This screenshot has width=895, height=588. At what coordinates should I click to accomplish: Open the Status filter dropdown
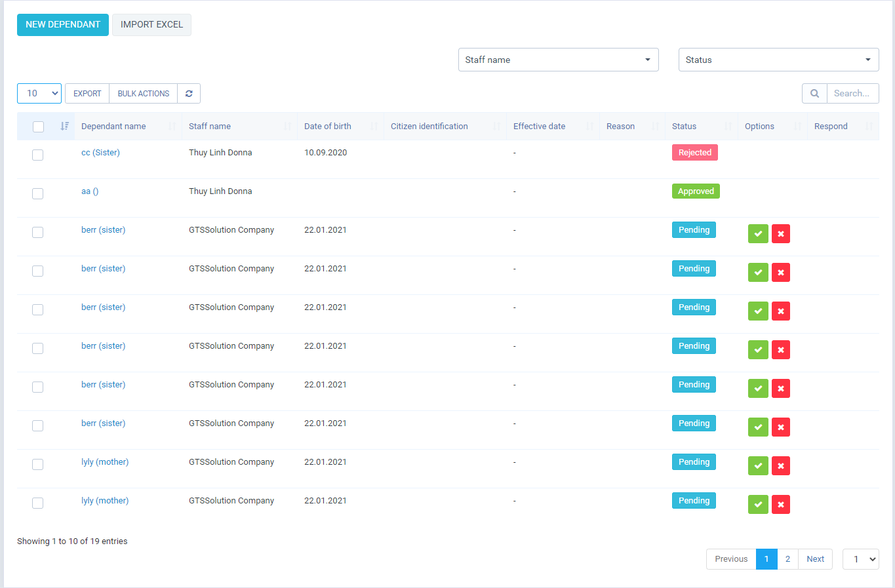(778, 60)
